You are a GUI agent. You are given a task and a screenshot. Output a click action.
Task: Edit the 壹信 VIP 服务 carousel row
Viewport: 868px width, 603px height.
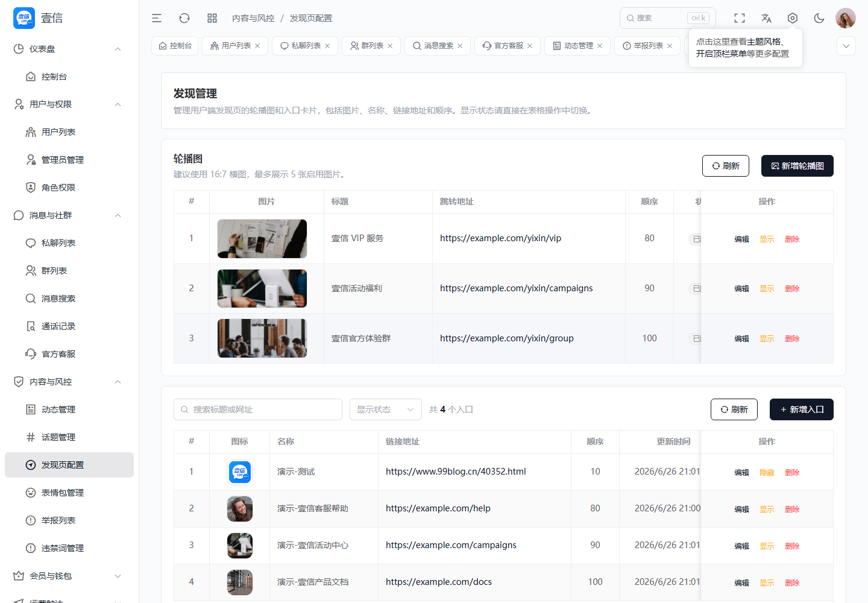[x=741, y=239]
